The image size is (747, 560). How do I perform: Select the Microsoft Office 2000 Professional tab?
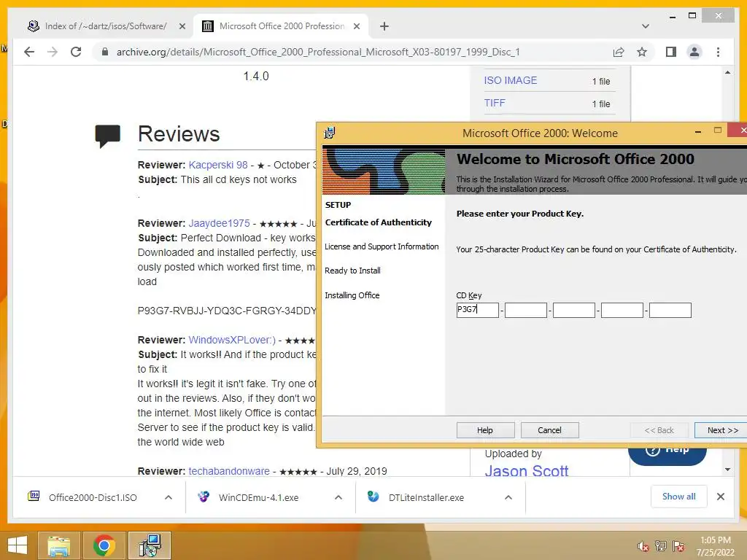tap(282, 26)
